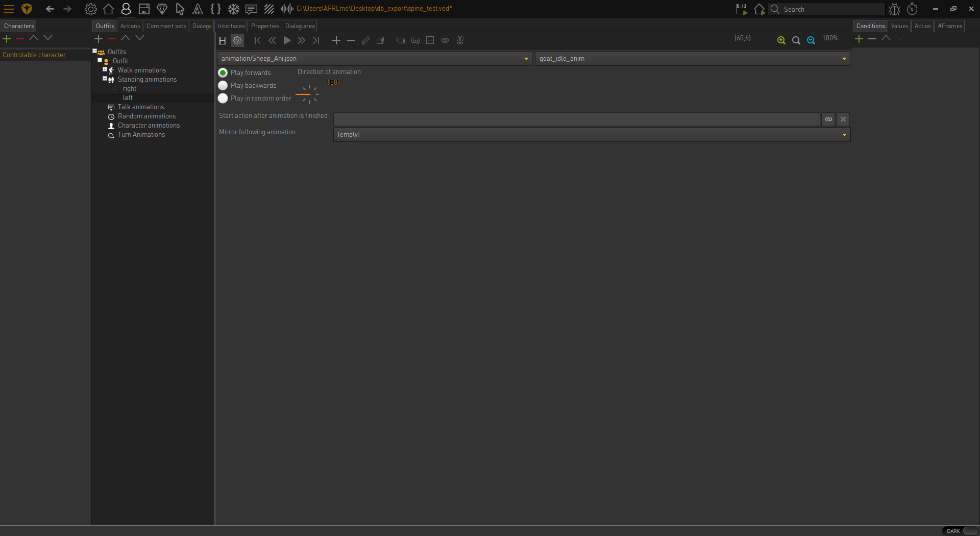
Task: Open the Fonts letter A icon
Action: [198, 9]
